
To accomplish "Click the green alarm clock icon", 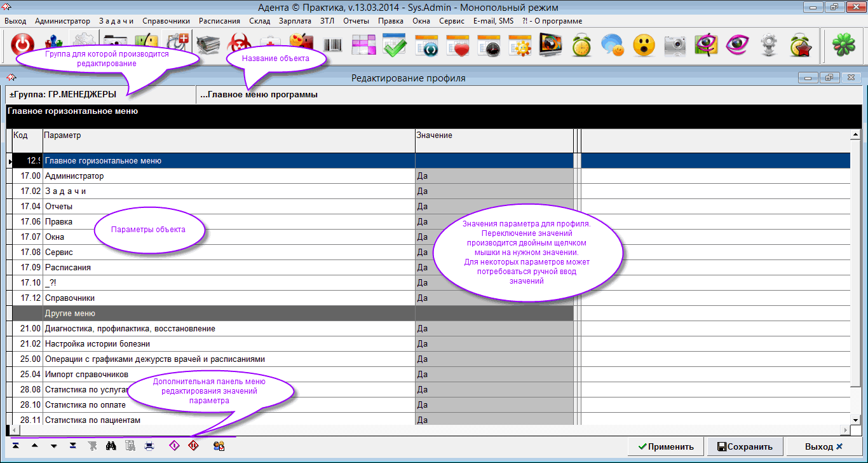I will 581,45.
